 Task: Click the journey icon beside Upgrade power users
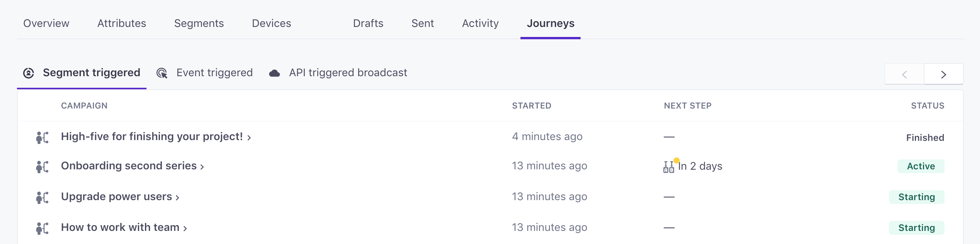coord(42,197)
